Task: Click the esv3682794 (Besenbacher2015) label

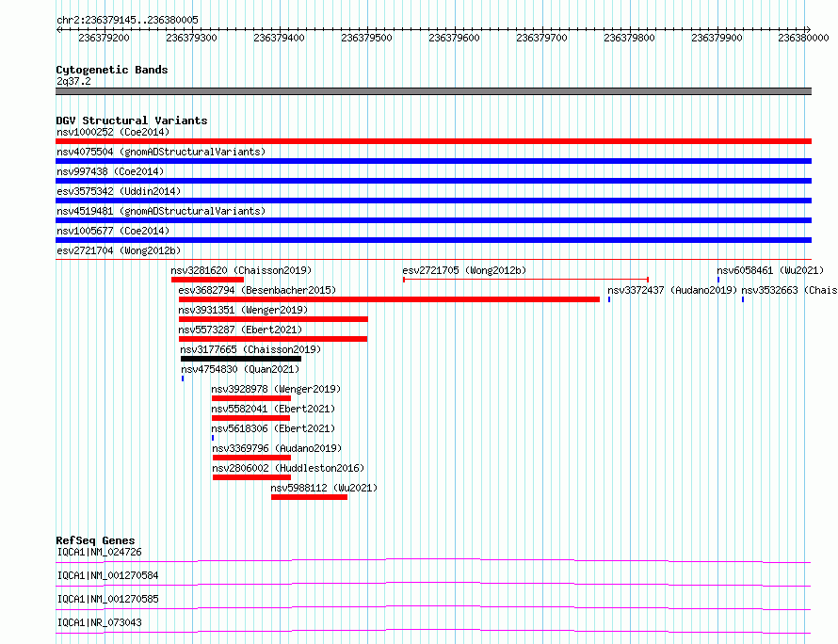Action: pos(257,290)
